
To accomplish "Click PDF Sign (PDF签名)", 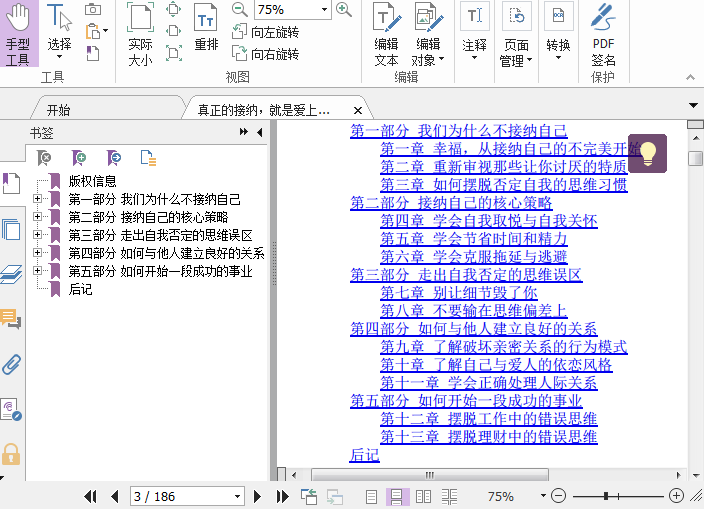I will coord(603,35).
